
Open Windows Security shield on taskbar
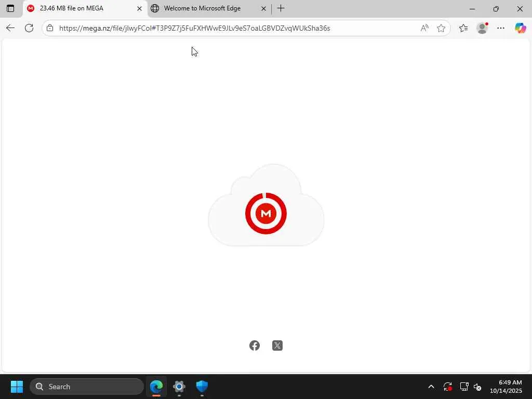(x=202, y=387)
